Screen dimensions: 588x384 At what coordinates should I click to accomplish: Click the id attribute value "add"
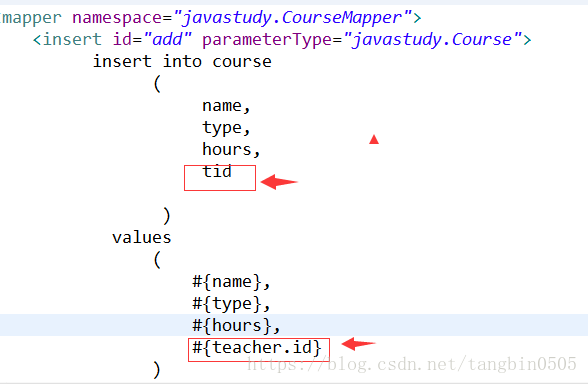[x=167, y=39]
